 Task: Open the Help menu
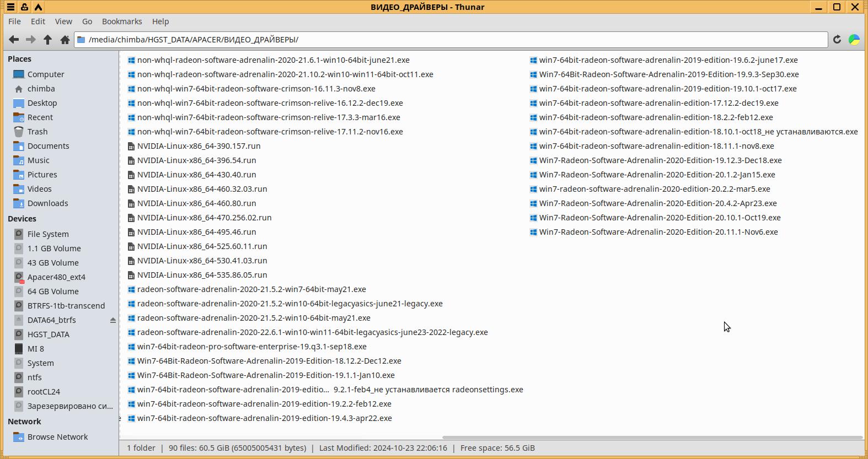pyautogui.click(x=160, y=21)
